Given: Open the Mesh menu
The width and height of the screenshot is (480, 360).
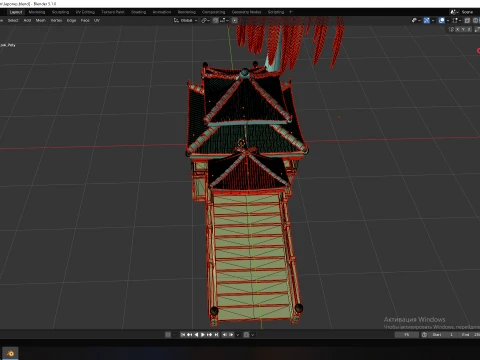Looking at the screenshot, I should coord(41,20).
